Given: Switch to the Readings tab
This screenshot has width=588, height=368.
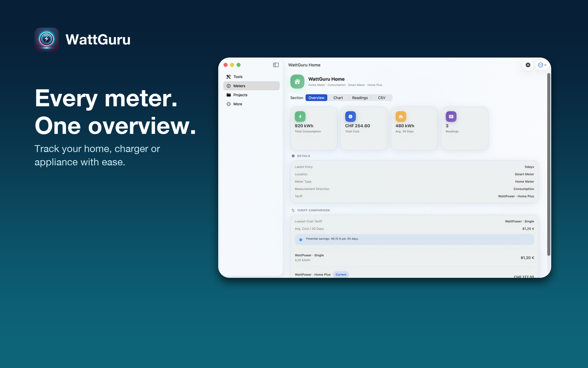Looking at the screenshot, I should point(360,98).
